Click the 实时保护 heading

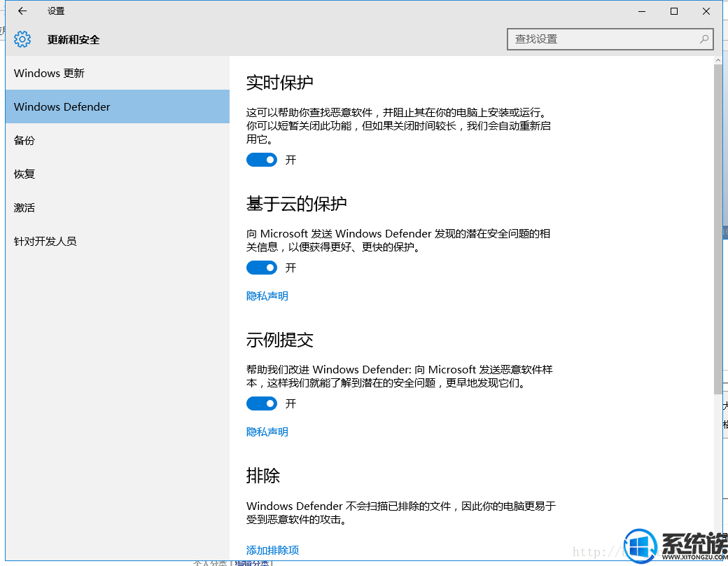coord(279,82)
